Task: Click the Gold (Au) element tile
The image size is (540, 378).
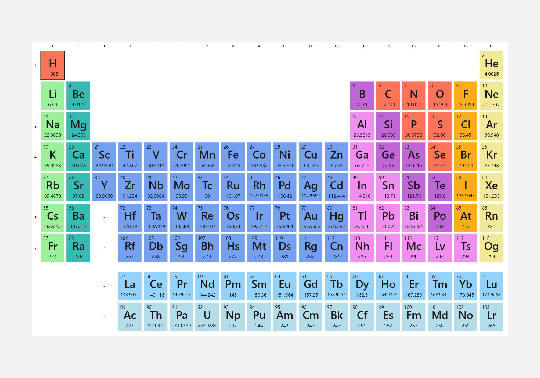Action: [x=310, y=218]
